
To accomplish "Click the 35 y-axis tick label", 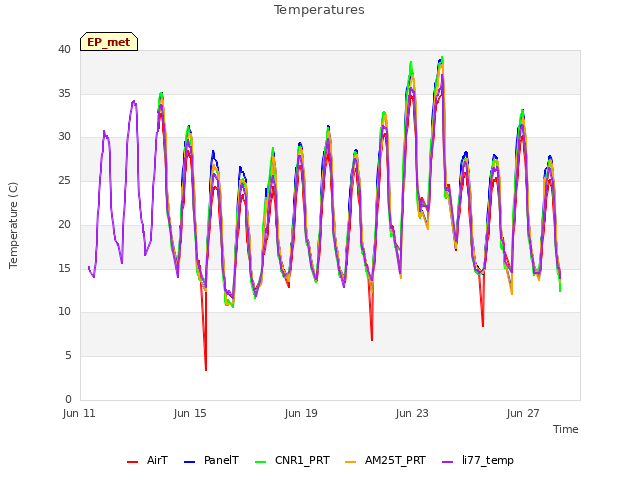I will pyautogui.click(x=64, y=93).
